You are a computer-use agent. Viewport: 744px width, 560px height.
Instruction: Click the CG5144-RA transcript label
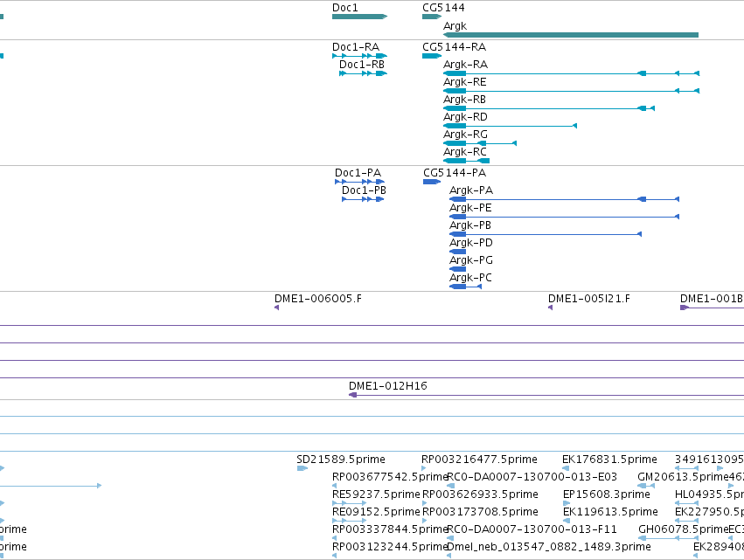tap(454, 47)
